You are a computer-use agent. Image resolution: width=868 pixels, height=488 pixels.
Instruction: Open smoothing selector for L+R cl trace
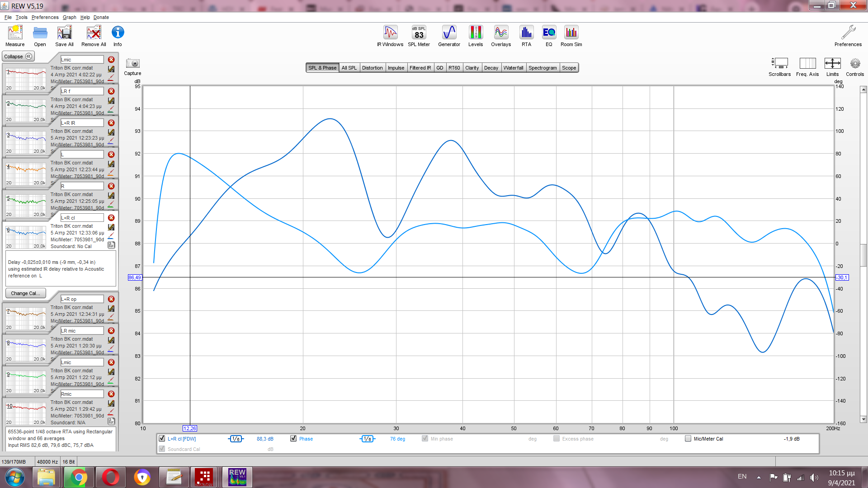click(236, 439)
